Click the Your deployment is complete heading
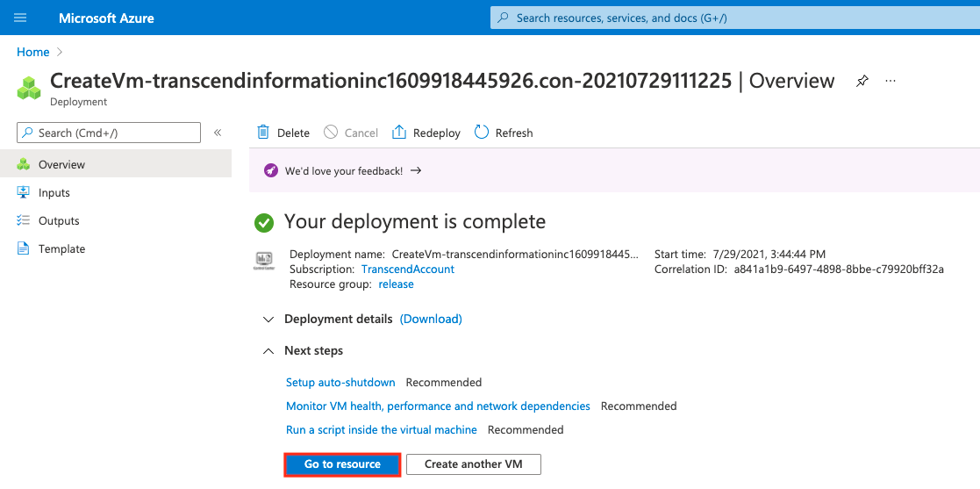This screenshot has width=980, height=489. (x=415, y=221)
